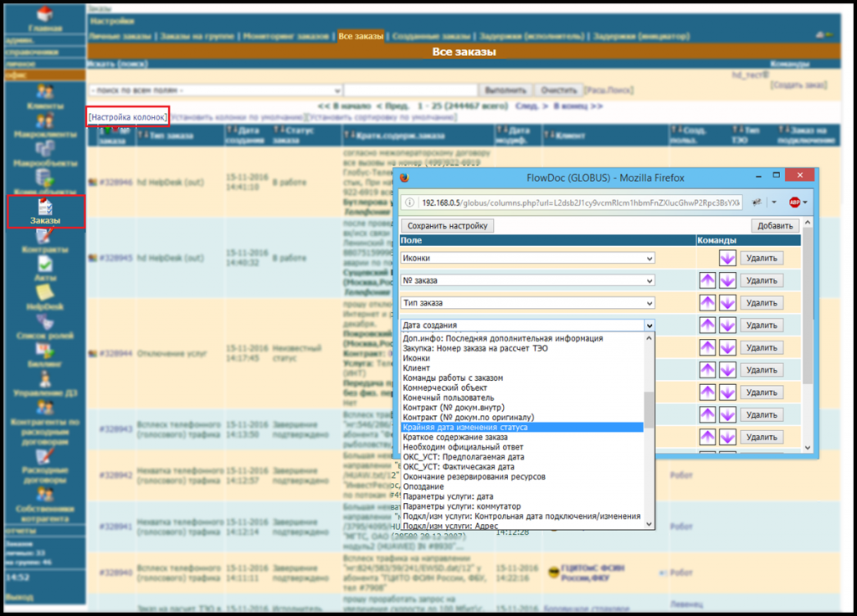The width and height of the screenshot is (857, 616).
Task: Open the Управление ДЗ sidebar section
Action: coord(45,384)
